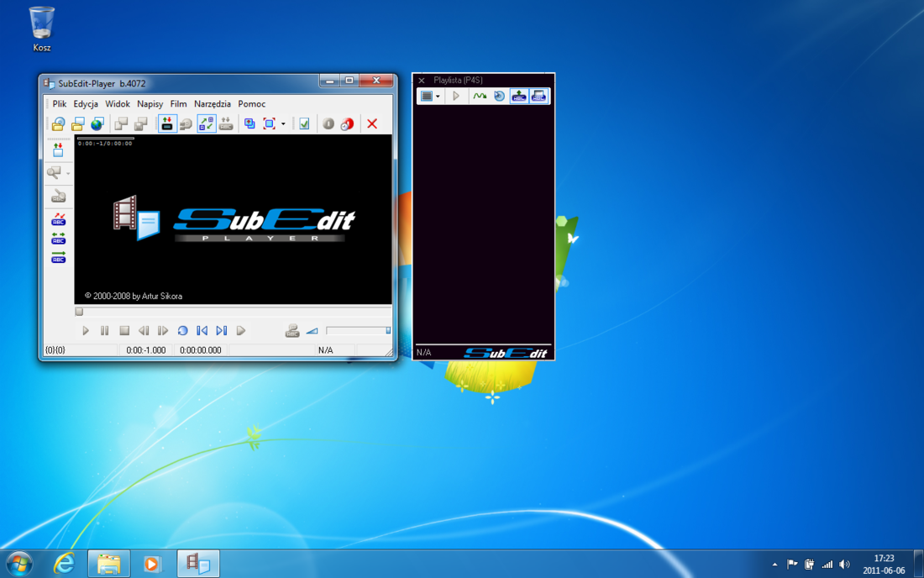Image resolution: width=924 pixels, height=578 pixels.
Task: Open the Edycja menu
Action: [86, 103]
